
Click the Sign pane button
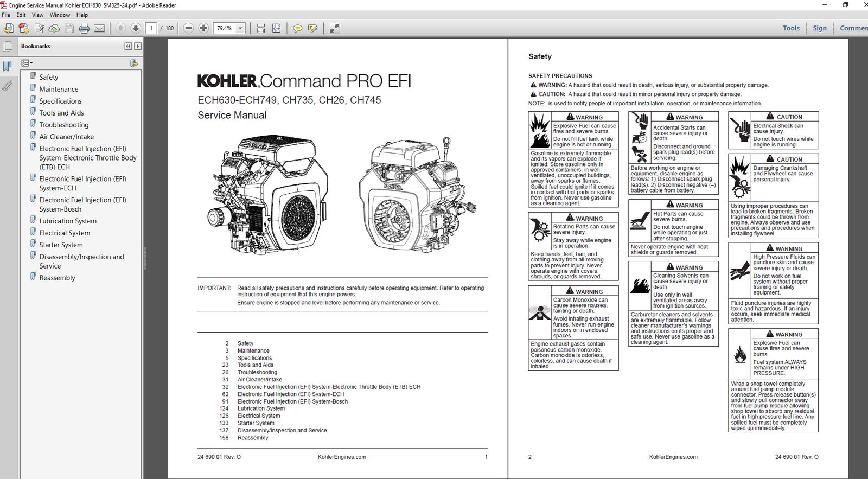point(819,28)
